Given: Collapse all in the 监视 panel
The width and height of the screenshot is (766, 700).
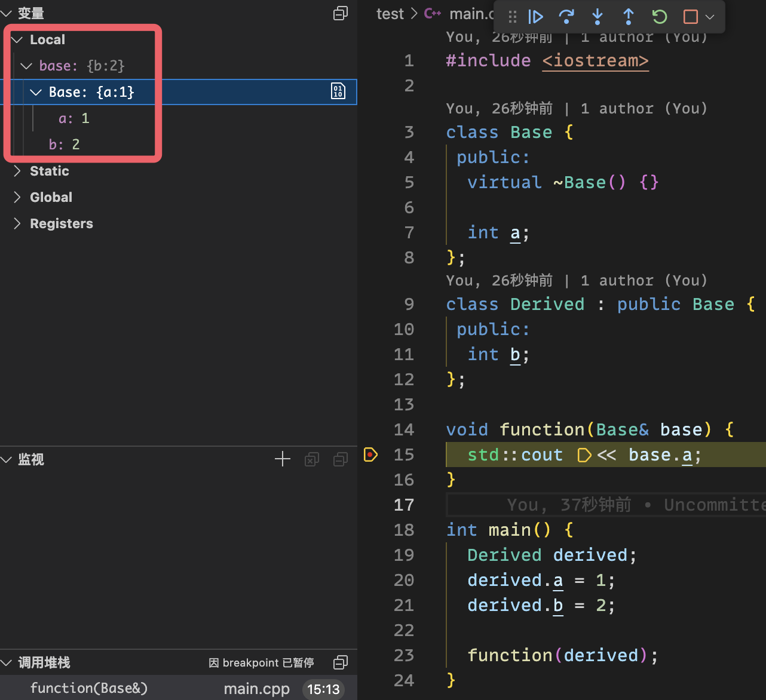Looking at the screenshot, I should tap(341, 459).
